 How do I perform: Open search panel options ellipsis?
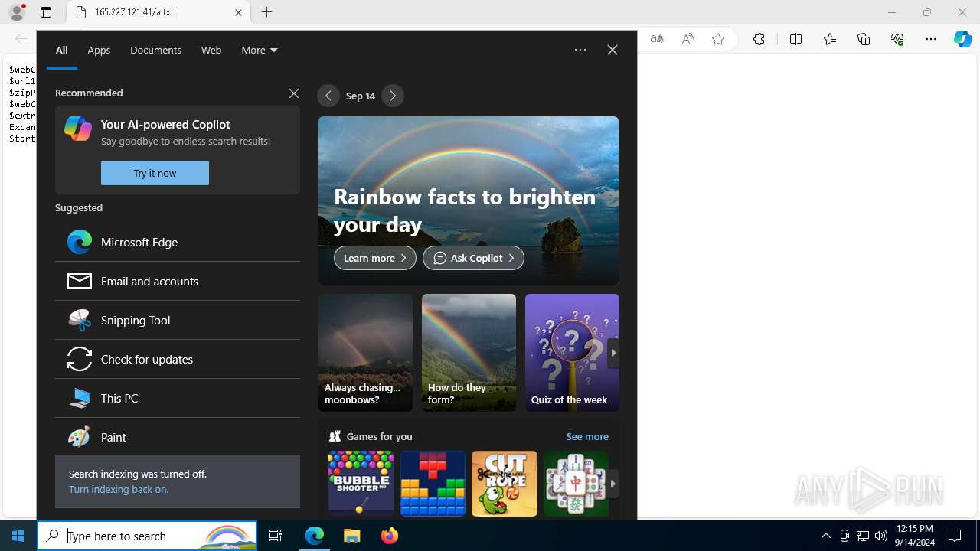pos(580,50)
